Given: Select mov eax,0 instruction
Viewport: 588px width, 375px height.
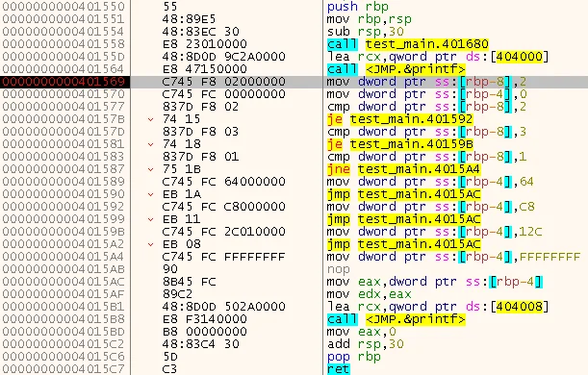Looking at the screenshot, I should click(362, 332).
